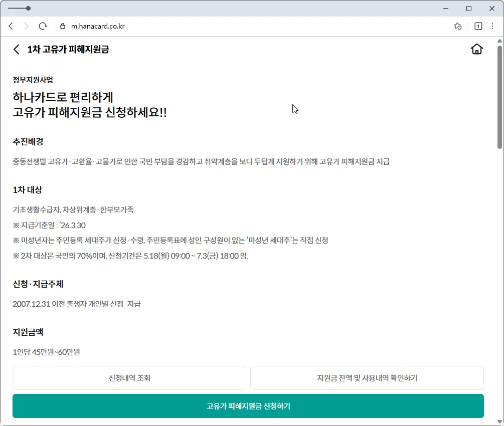
Task: Reload the page with the refresh icon
Action: point(43,26)
